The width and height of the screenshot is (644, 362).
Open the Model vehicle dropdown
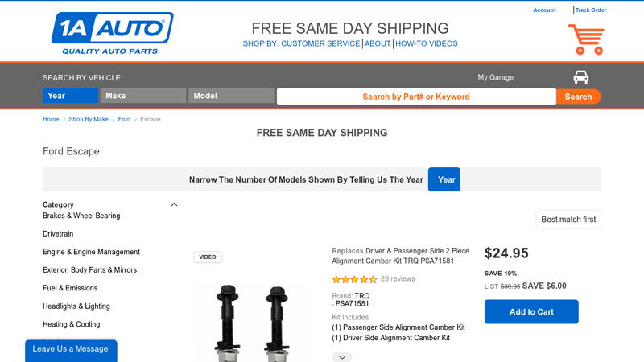point(231,96)
